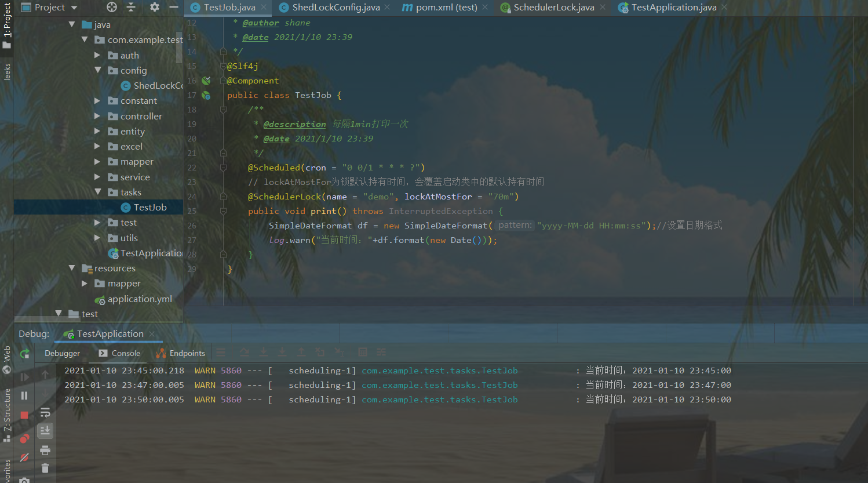Viewport: 868px width, 483px height.
Task: Toggle scroll to end of console
Action: point(45,431)
